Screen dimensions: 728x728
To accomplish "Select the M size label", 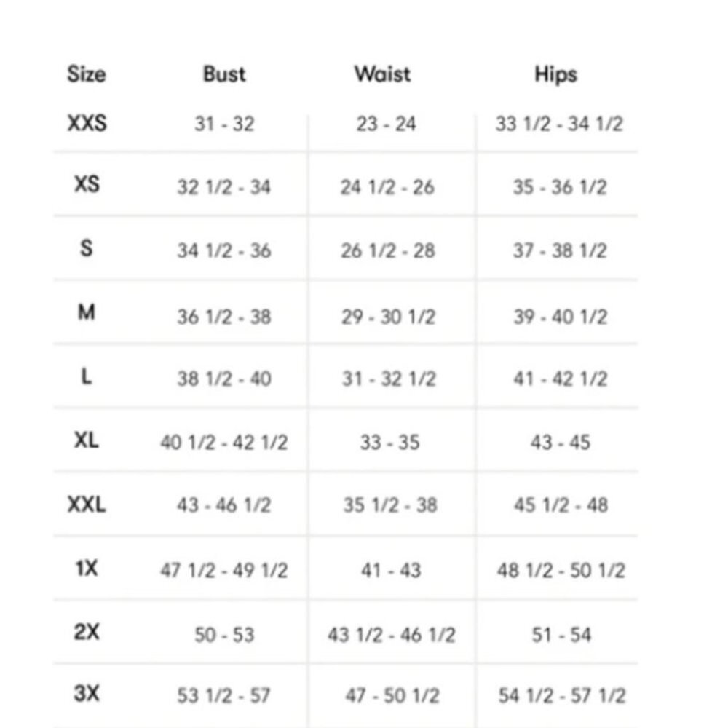I will click(x=87, y=312).
